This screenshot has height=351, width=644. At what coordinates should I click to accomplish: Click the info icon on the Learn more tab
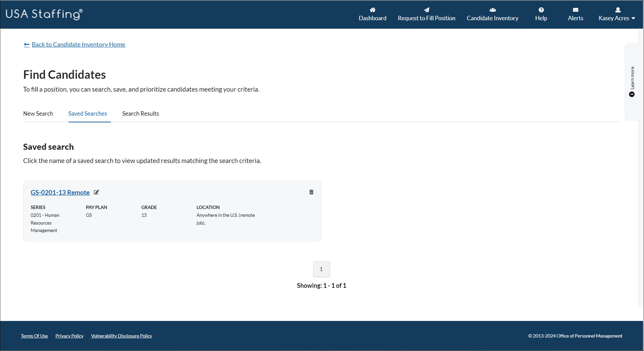tap(632, 94)
